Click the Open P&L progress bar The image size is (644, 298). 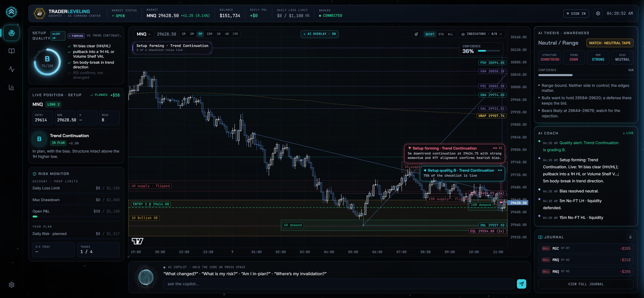[x=76, y=217]
